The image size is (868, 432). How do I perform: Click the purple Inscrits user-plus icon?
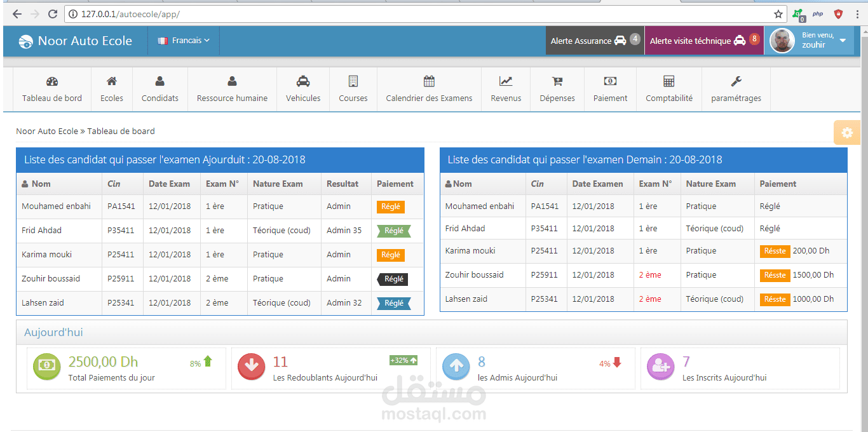(x=661, y=366)
